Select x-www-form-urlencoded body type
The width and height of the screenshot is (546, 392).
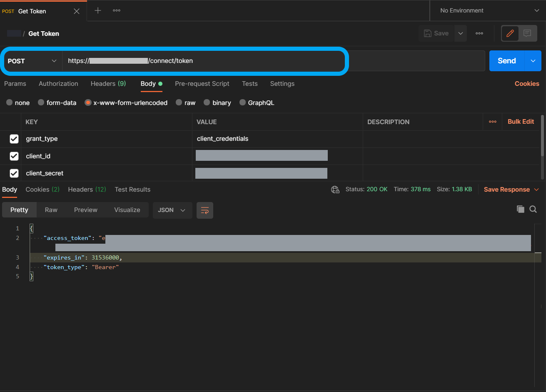(126, 102)
